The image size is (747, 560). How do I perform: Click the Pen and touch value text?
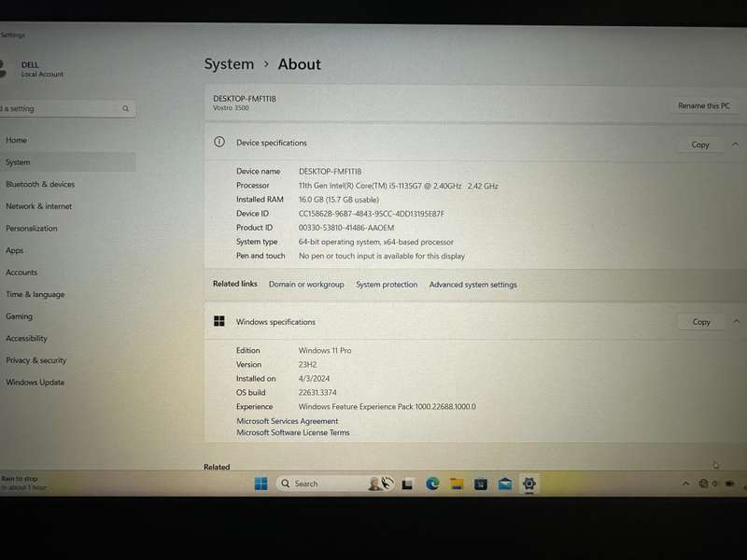tap(382, 256)
